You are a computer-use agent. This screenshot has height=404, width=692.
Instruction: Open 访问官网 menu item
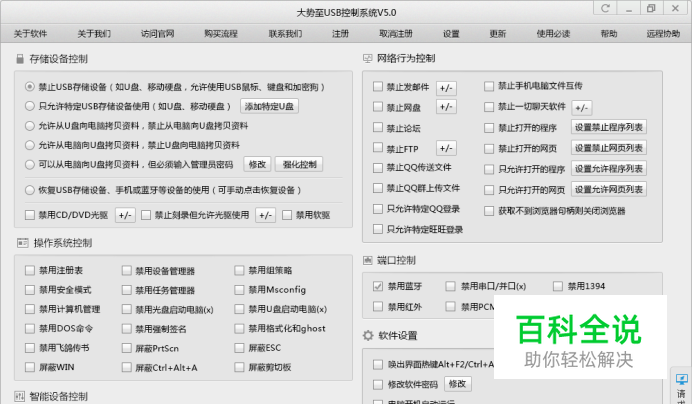pyautogui.click(x=158, y=34)
